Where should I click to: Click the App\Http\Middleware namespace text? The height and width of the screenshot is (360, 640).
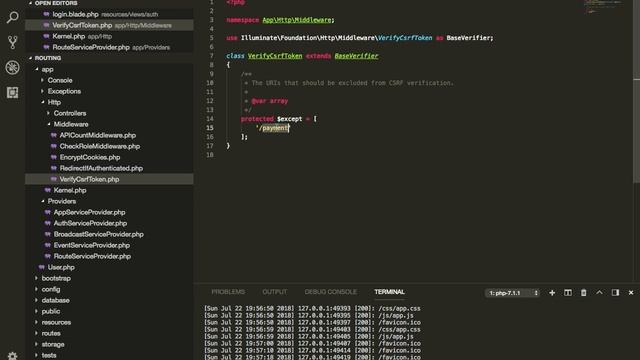point(297,20)
